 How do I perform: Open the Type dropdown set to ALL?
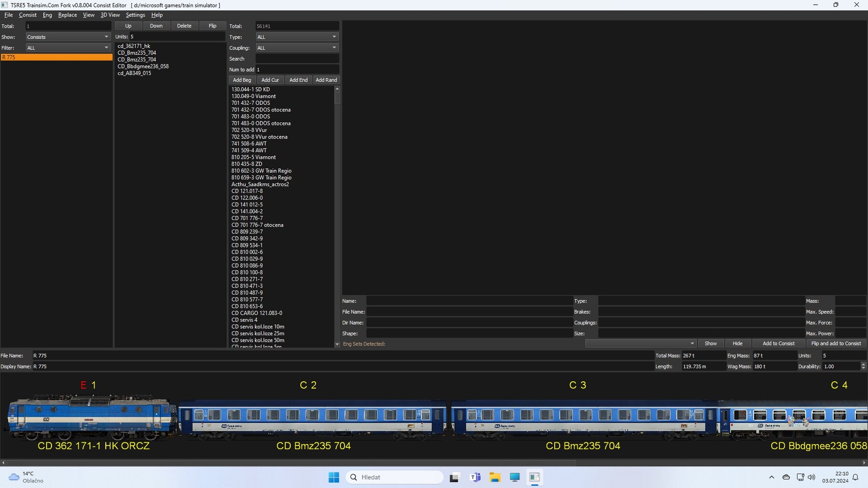coord(297,37)
